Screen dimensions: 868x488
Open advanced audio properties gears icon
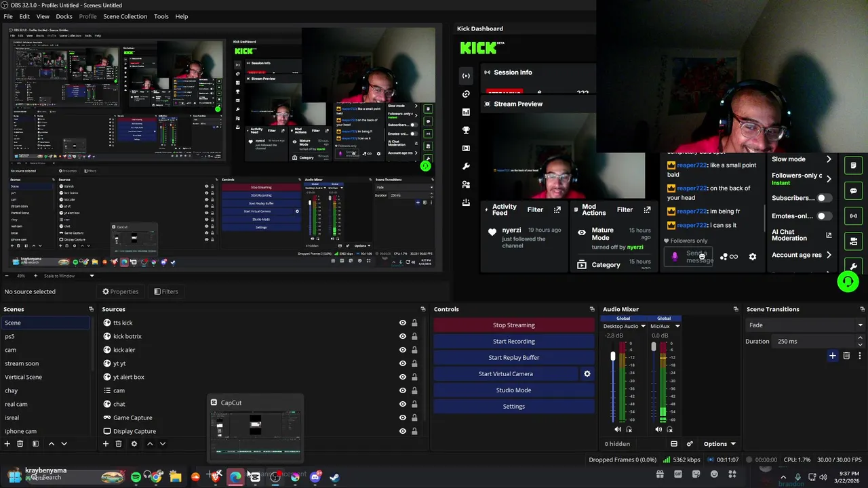(x=690, y=444)
